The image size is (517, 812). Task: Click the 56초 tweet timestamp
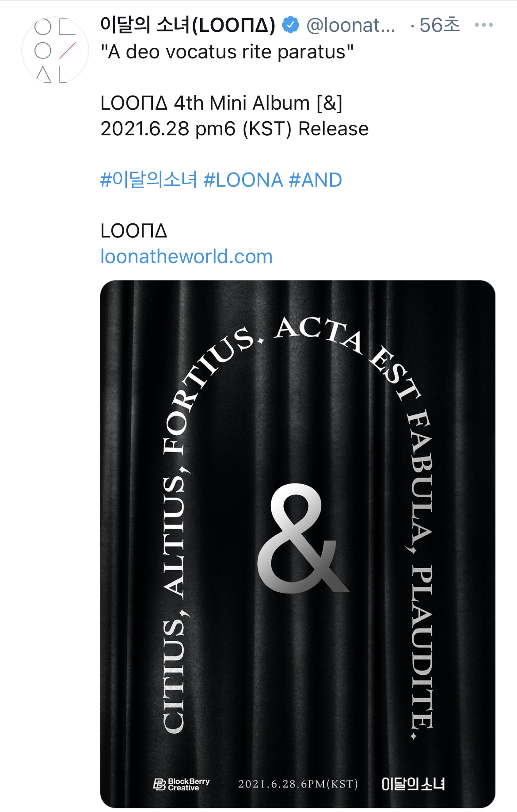point(440,25)
